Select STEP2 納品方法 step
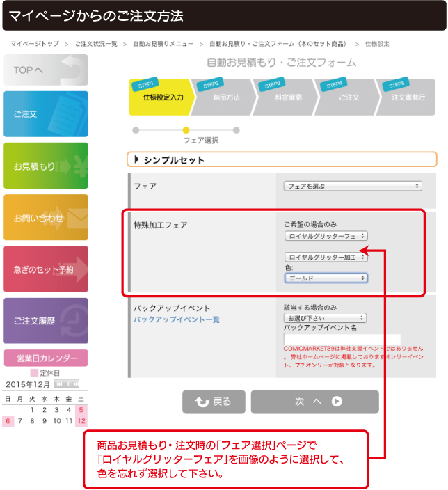This screenshot has width=448, height=490. (224, 97)
